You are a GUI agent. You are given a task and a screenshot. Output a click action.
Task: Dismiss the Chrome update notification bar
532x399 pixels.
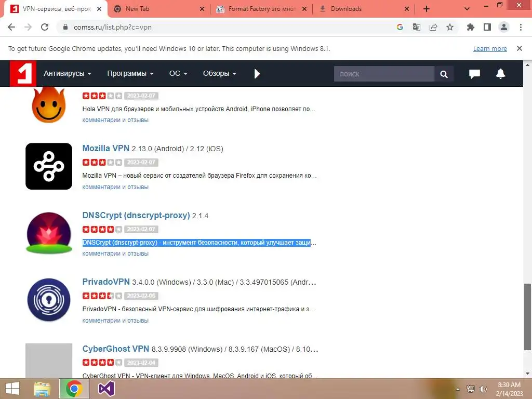pyautogui.click(x=520, y=48)
